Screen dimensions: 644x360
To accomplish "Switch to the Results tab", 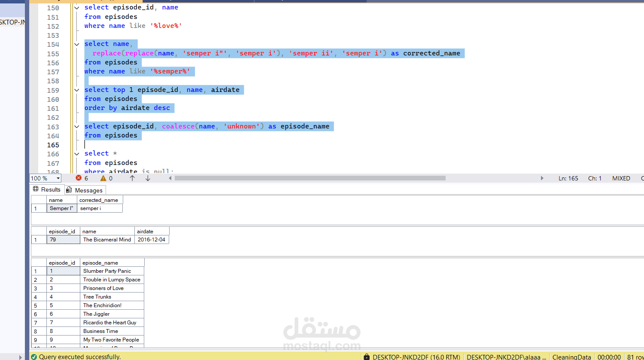I will pos(51,189).
